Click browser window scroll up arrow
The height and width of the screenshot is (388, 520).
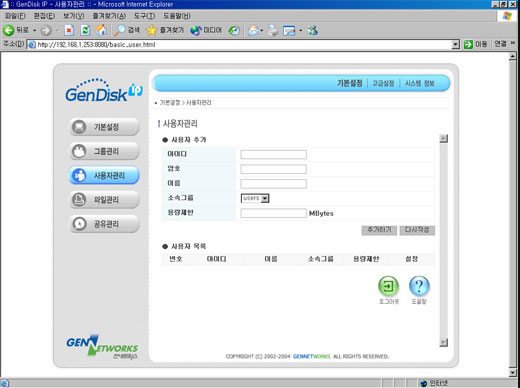click(x=513, y=56)
